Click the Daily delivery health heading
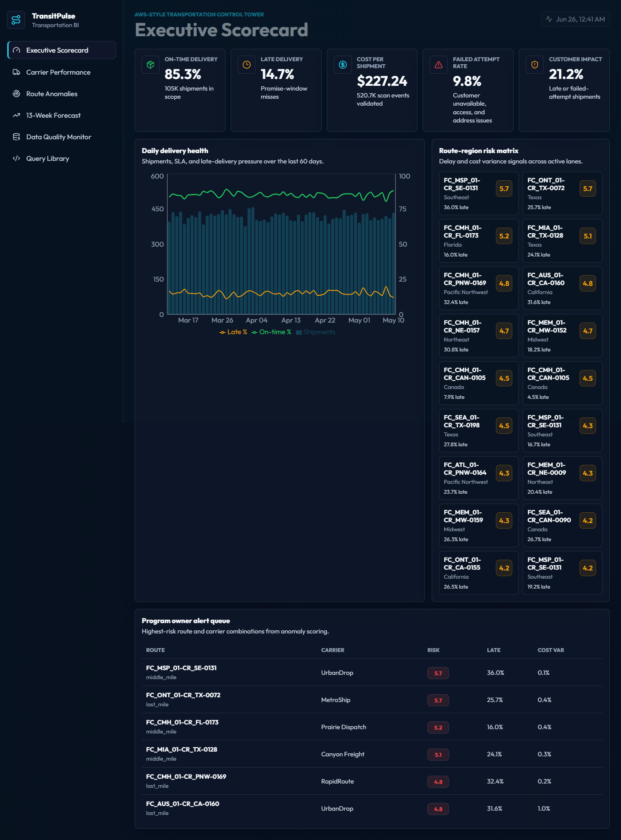Image resolution: width=621 pixels, height=840 pixels. click(x=175, y=150)
